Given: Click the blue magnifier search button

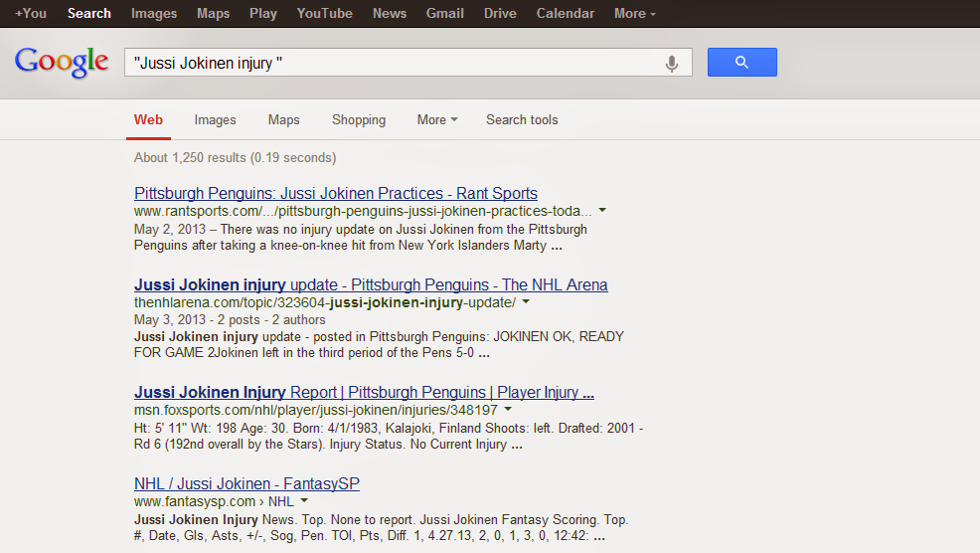Looking at the screenshot, I should pyautogui.click(x=741, y=62).
